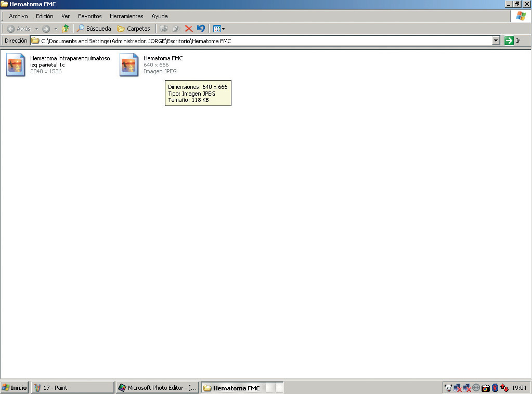Click the panda antivirus tray icon

click(448, 388)
